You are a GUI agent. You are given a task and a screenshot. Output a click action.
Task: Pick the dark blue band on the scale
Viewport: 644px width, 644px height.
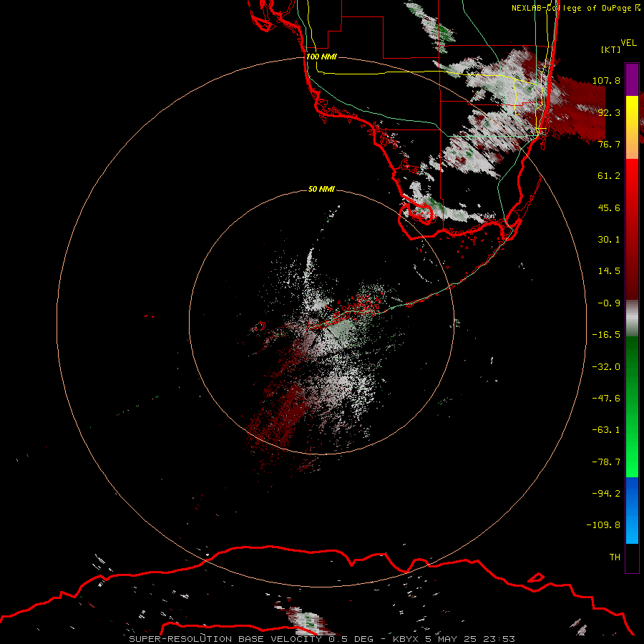coord(632,493)
